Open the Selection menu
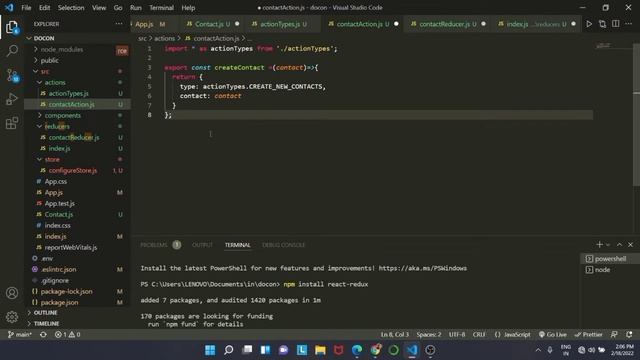The width and height of the screenshot is (640, 360). tap(71, 8)
